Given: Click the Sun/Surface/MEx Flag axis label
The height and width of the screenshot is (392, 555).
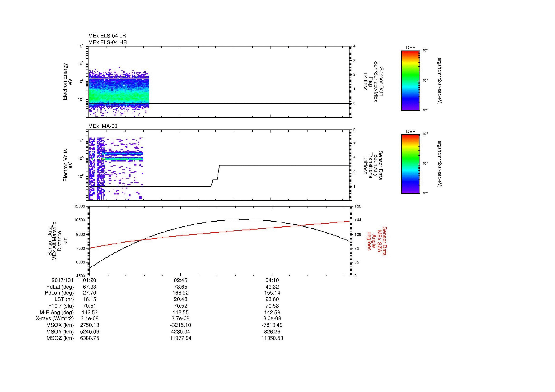Looking at the screenshot, I should point(373,82).
